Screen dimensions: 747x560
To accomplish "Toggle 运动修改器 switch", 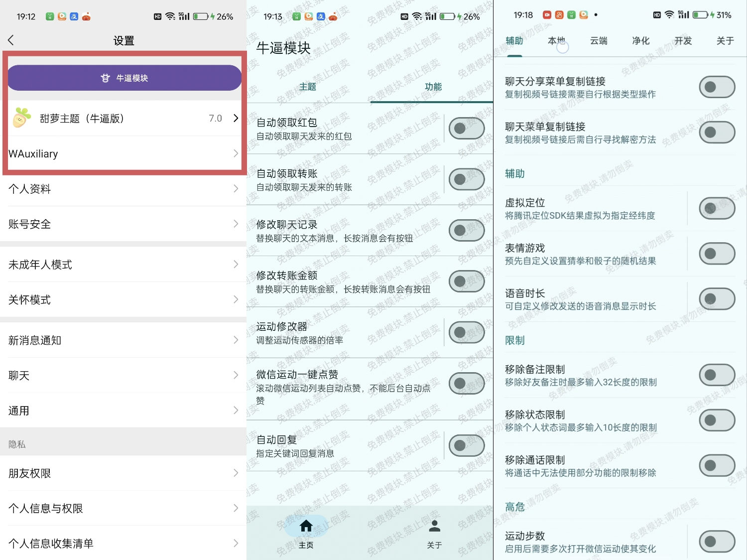I will click(467, 332).
